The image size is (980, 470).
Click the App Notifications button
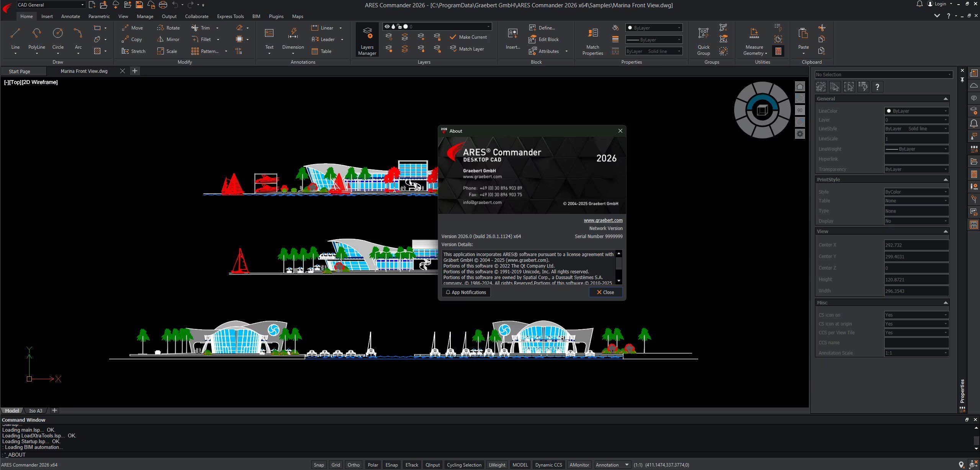(x=466, y=292)
